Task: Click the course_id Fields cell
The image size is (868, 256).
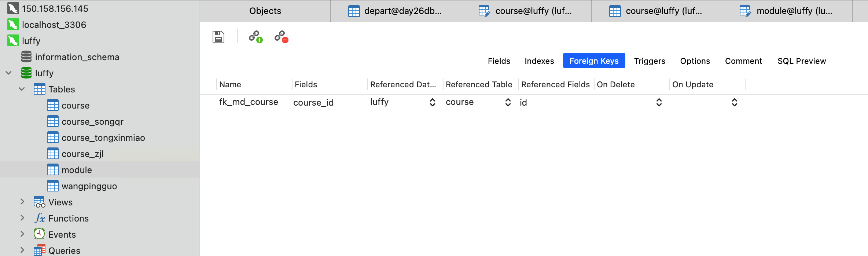Action: (313, 102)
